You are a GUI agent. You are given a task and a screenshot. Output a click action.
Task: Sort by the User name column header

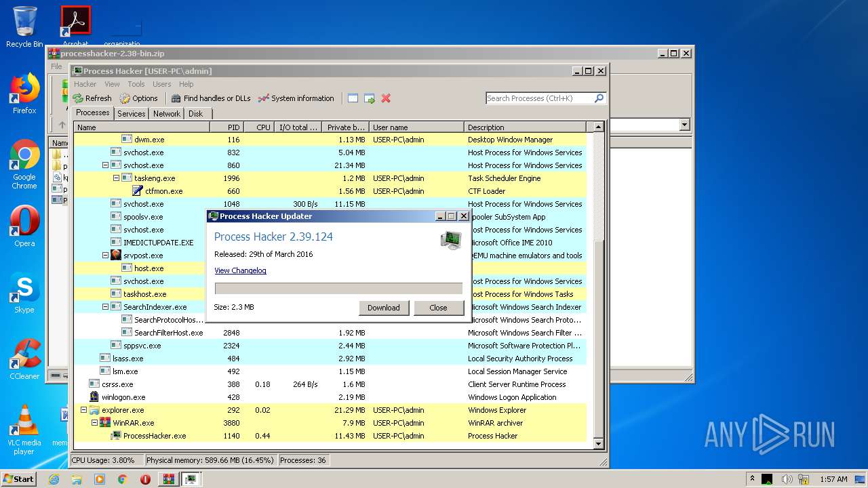click(417, 127)
